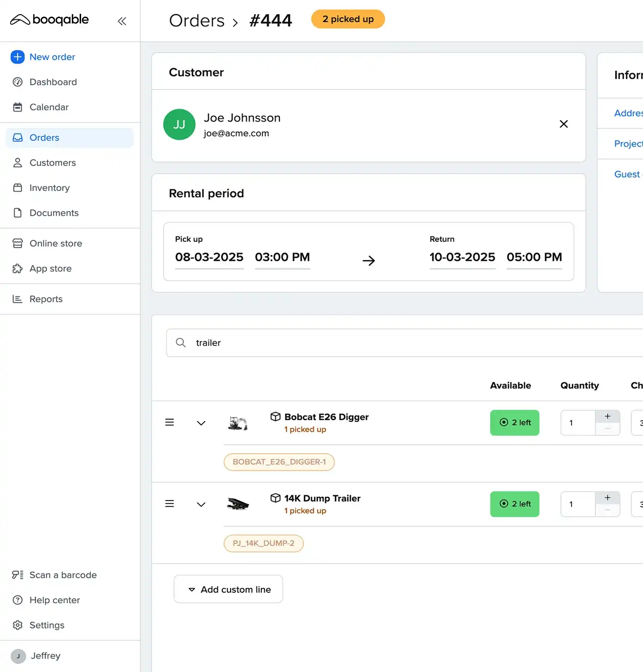The height and width of the screenshot is (672, 643).
Task: Go to Inventory in the sidebar
Action: coord(49,188)
